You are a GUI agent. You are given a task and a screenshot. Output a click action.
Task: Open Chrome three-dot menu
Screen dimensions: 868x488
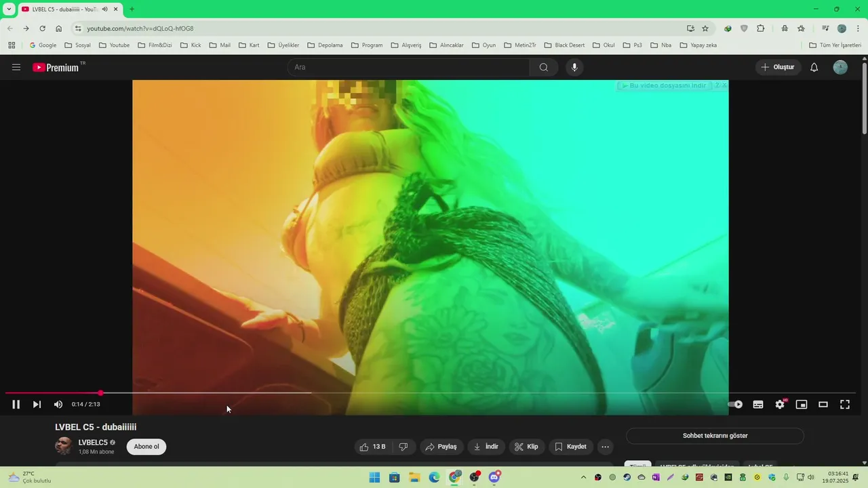click(858, 28)
